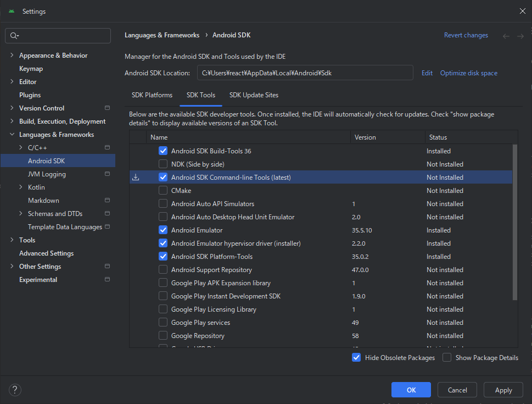Expand Build, Execution, Deployment section
Screen dimensions: 532x404
tap(12, 121)
